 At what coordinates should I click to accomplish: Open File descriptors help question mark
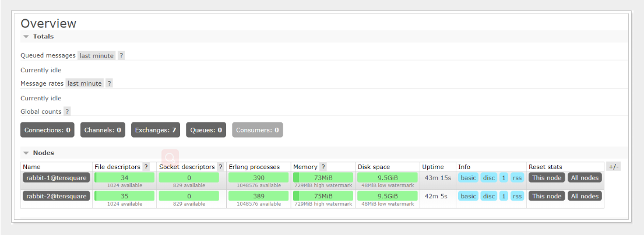[x=146, y=167]
